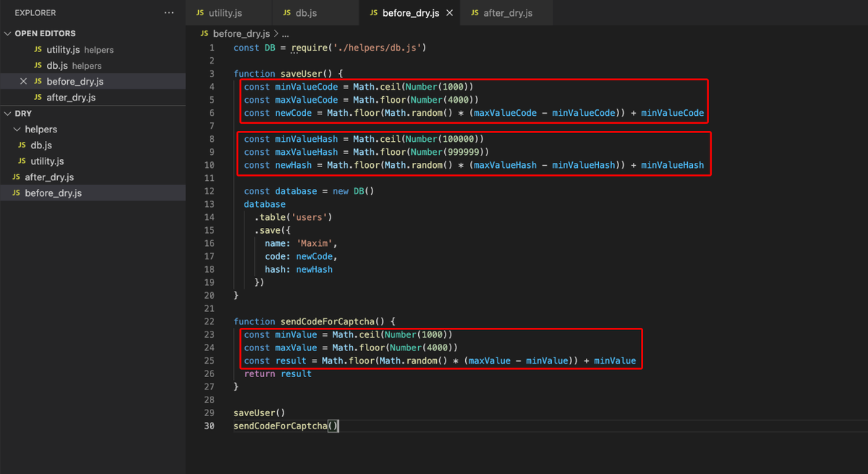Click the JS icon on after_dry.js tab
Image resolution: width=868 pixels, height=474 pixels.
475,13
